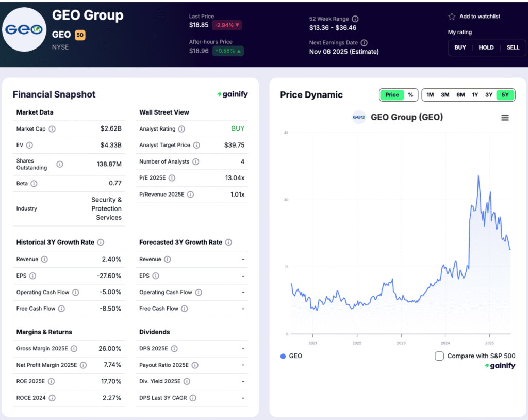The image size is (528, 420).
Task: Click info icon beside Historical 3Y Growth Rate
Action: pos(101,243)
